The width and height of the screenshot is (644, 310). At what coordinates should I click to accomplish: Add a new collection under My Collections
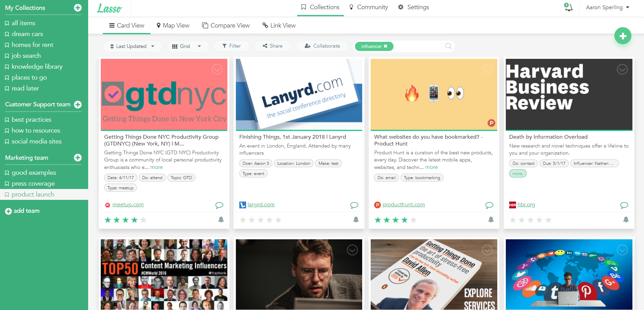point(78,8)
